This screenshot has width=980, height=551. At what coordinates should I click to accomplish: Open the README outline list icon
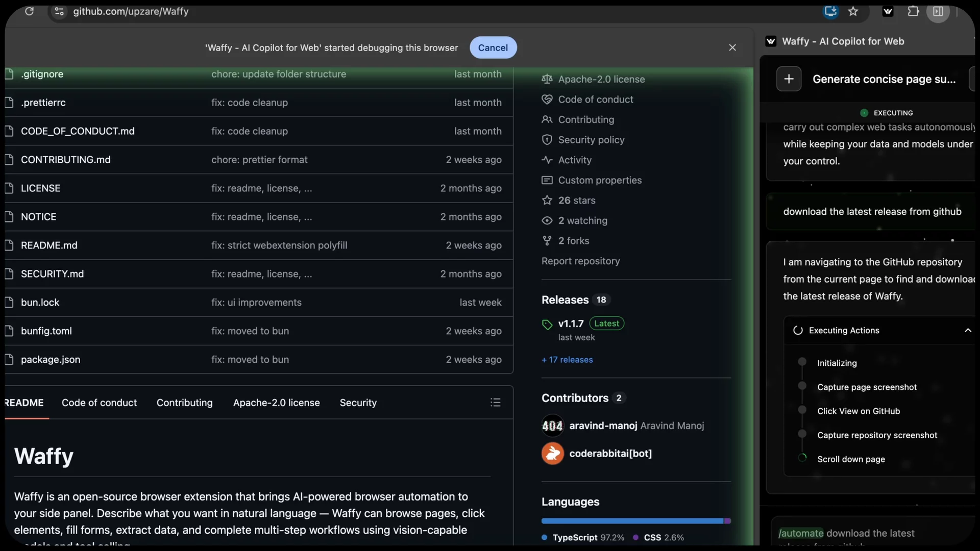click(495, 403)
